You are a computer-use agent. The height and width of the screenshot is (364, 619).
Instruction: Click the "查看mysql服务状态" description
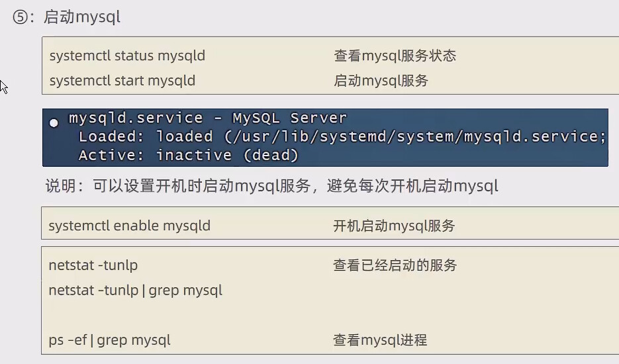click(395, 56)
